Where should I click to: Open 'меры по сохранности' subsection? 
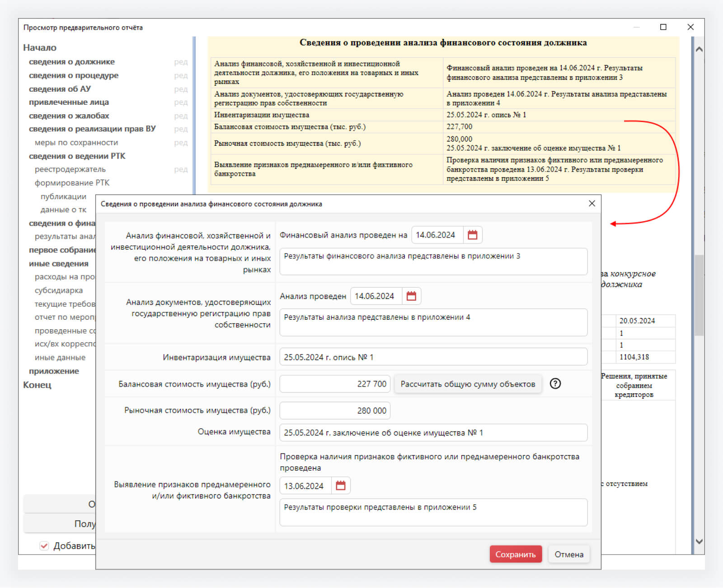coord(76,142)
